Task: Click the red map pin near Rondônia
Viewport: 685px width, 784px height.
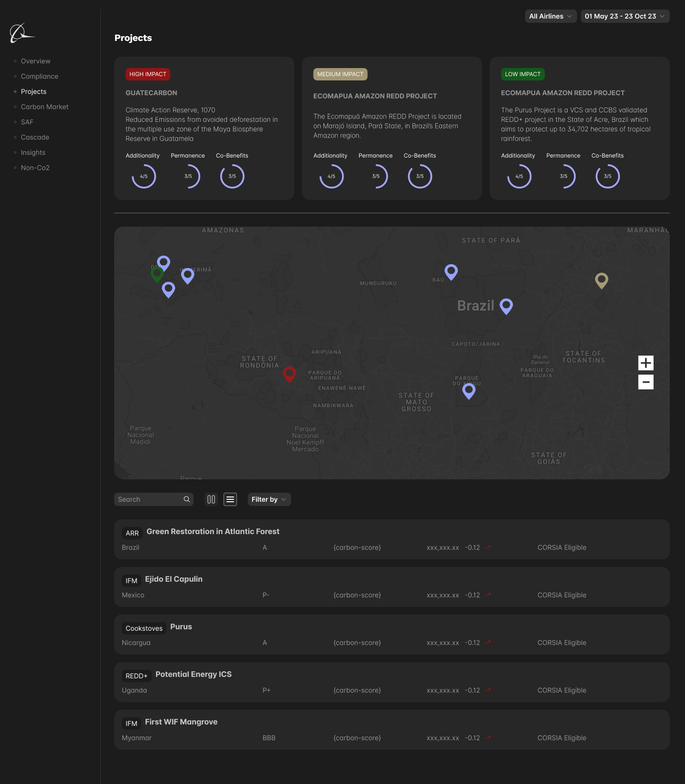Action: [x=289, y=373]
